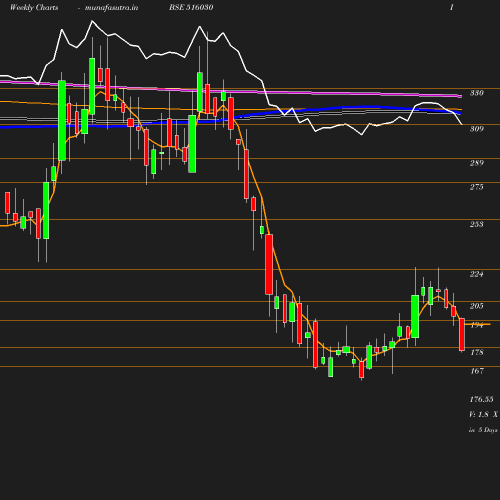
Task: Click the 'in 5 Days' text
Action: [483, 430]
